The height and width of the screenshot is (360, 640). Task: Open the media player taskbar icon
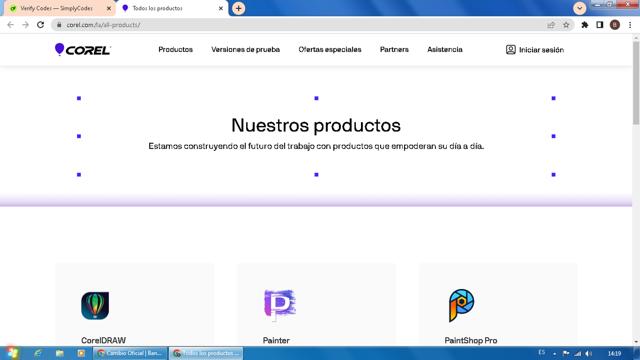coord(81,353)
